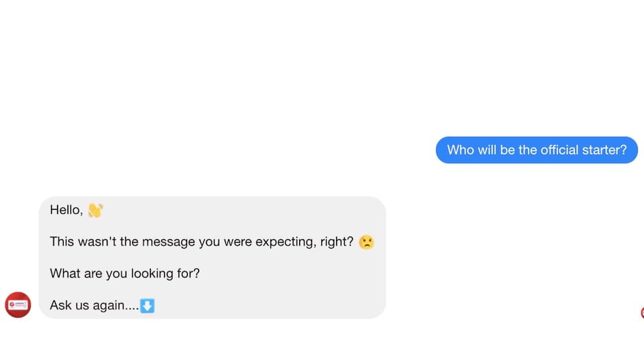Click the waving hand emoji
This screenshot has width=644, height=362.
pyautogui.click(x=95, y=210)
